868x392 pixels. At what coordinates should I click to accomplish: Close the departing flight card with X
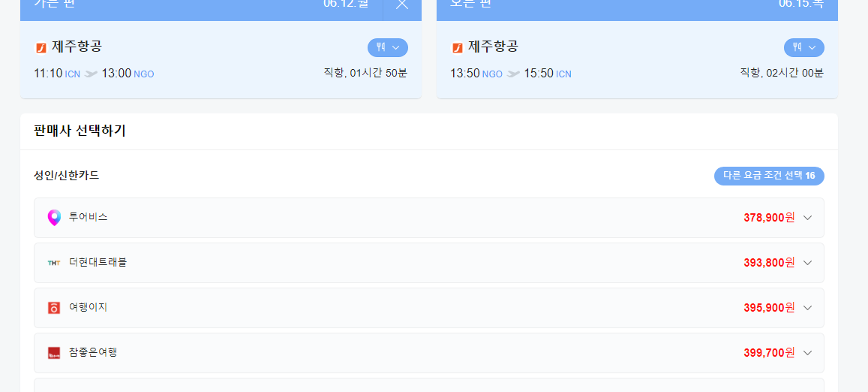point(402,5)
